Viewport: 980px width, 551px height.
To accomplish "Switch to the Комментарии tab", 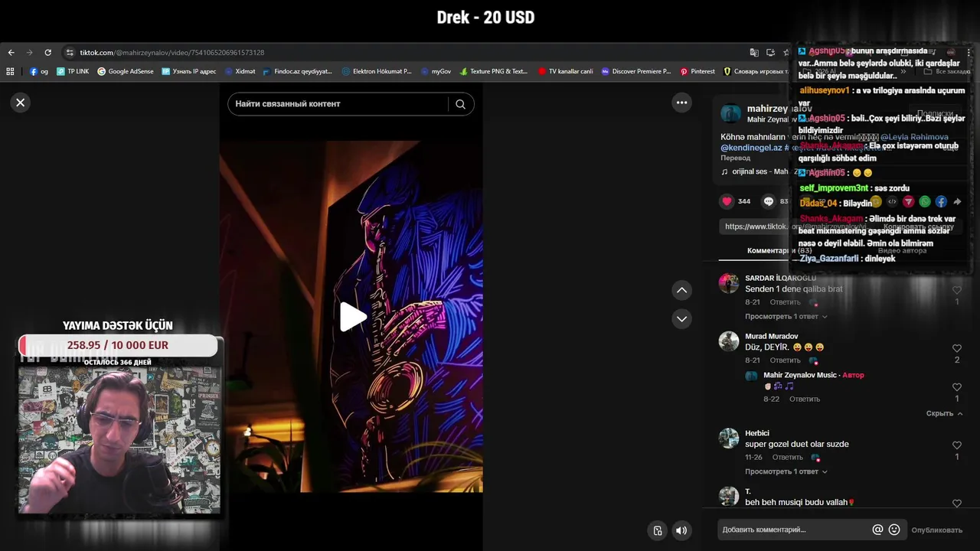I will click(779, 250).
